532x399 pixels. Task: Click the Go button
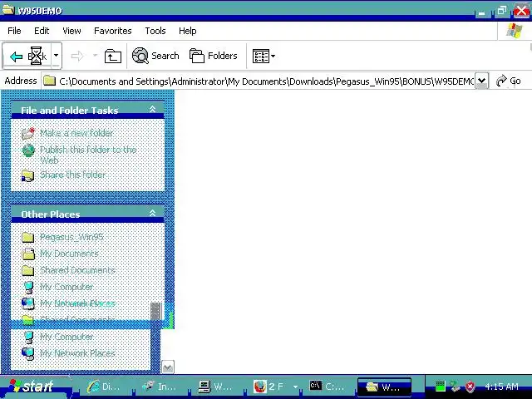(x=508, y=81)
